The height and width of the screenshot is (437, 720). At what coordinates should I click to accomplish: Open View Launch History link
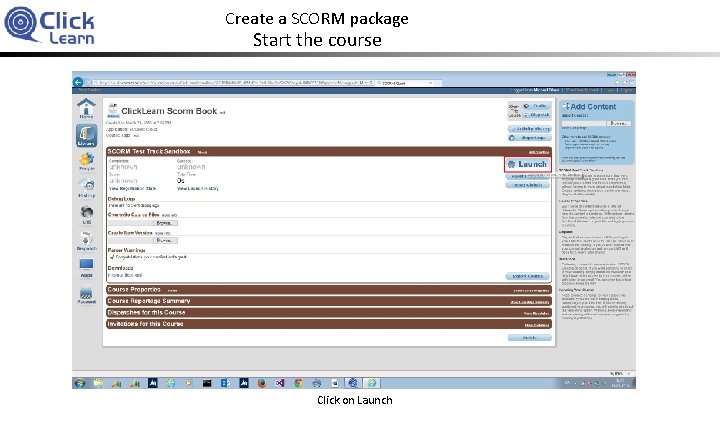coord(198,189)
